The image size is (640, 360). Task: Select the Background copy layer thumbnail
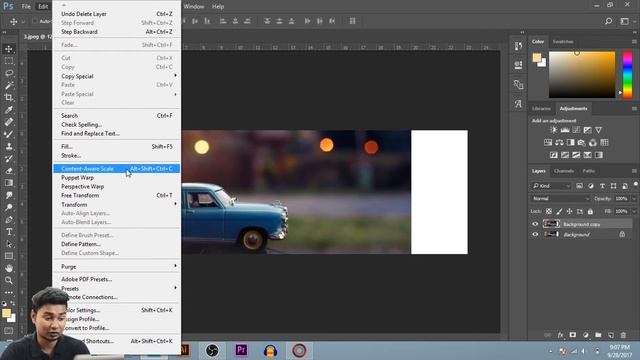click(551, 224)
